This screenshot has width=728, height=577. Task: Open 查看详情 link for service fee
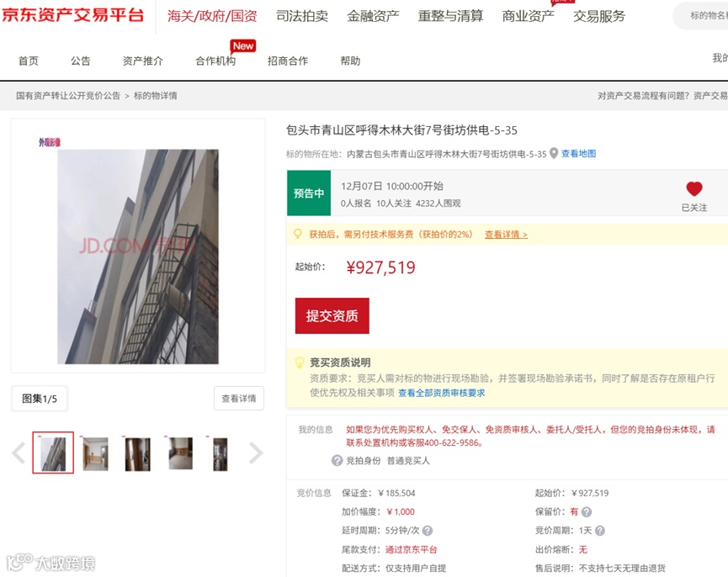tap(506, 234)
